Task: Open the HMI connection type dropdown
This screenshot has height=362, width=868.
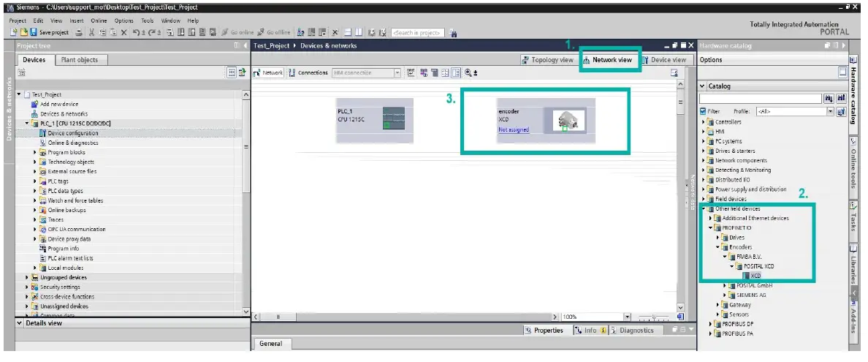Action: click(397, 72)
